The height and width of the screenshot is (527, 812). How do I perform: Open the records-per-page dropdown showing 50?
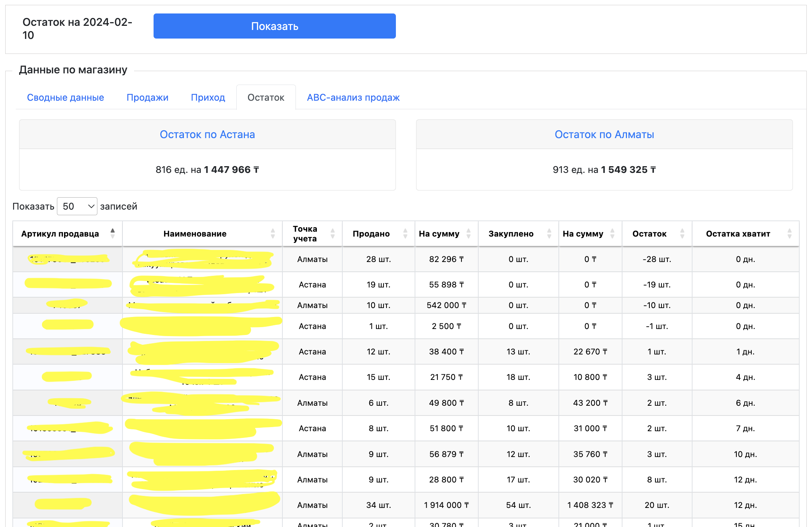(x=77, y=206)
